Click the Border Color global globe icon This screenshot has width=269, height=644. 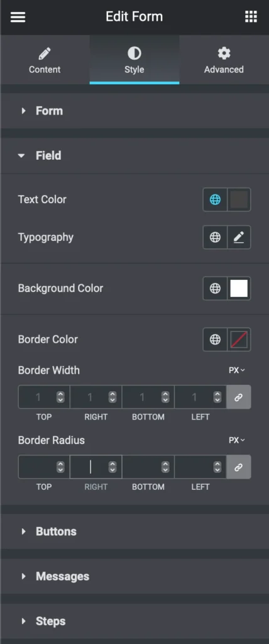coord(215,339)
